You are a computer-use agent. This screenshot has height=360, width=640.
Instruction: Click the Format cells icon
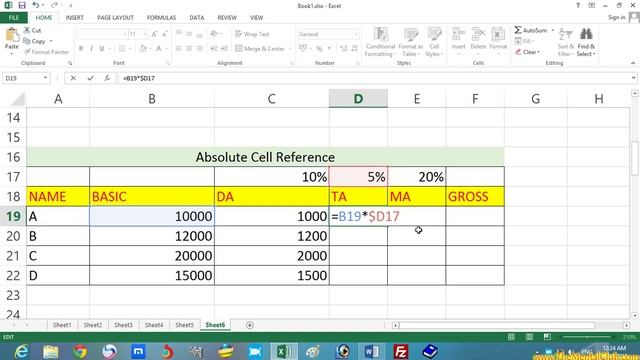(498, 34)
